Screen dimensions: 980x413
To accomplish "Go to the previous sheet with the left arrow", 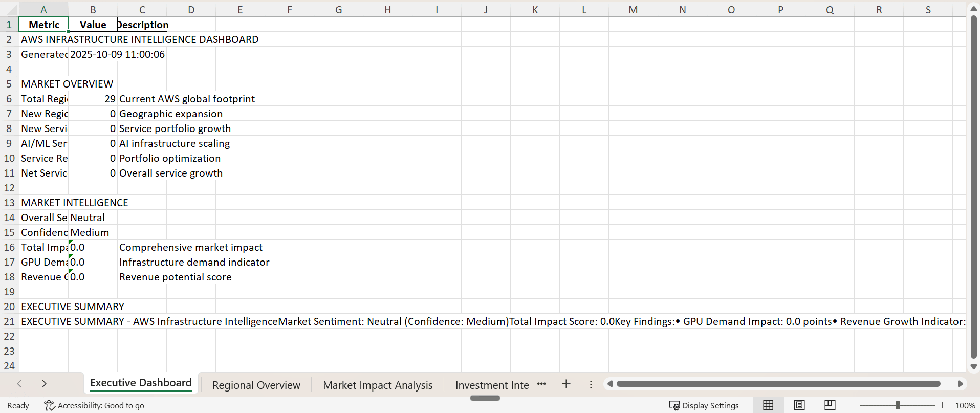I will (x=19, y=384).
